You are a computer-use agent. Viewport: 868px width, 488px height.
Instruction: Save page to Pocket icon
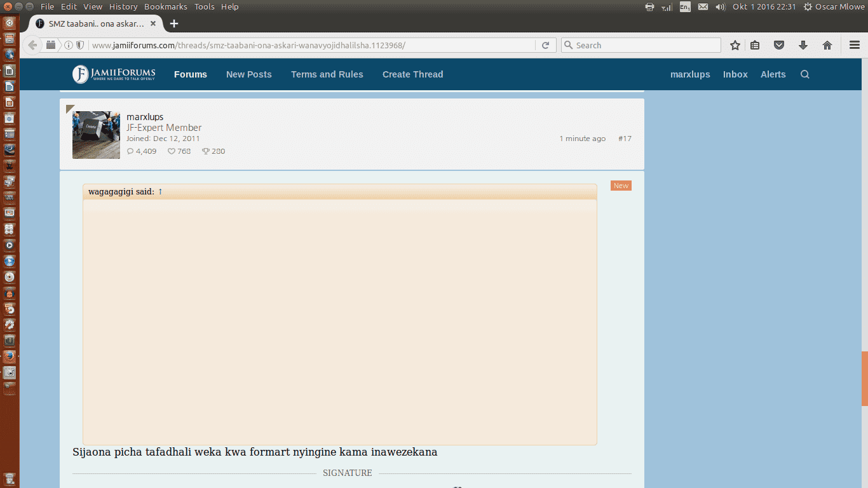click(779, 45)
